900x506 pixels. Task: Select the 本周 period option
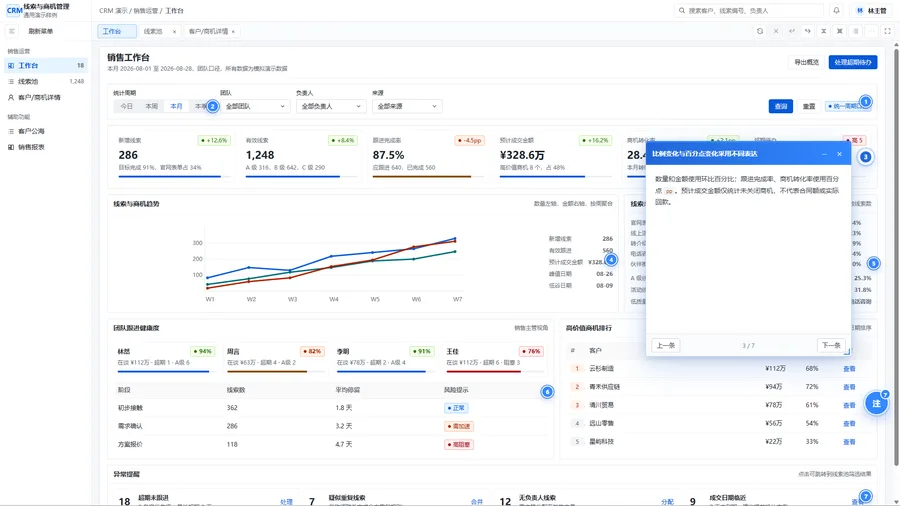point(152,106)
